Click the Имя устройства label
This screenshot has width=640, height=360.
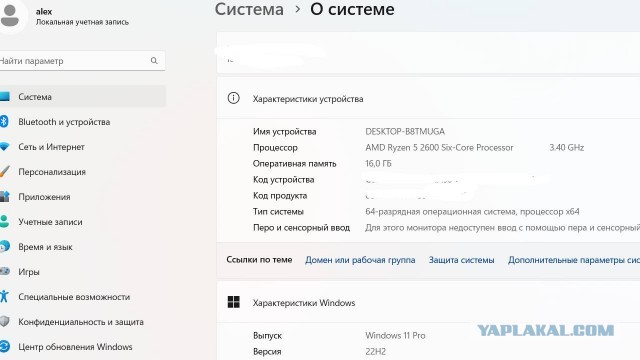coord(284,131)
